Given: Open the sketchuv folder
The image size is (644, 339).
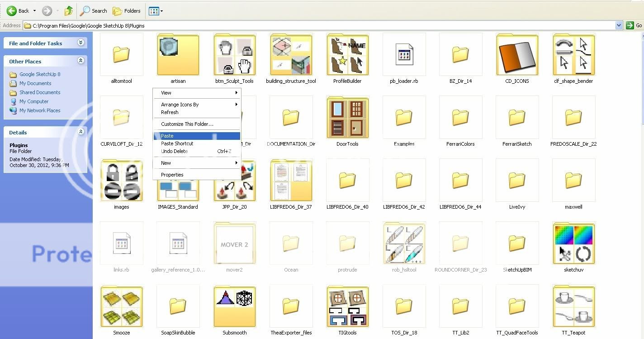Looking at the screenshot, I should pos(573,243).
